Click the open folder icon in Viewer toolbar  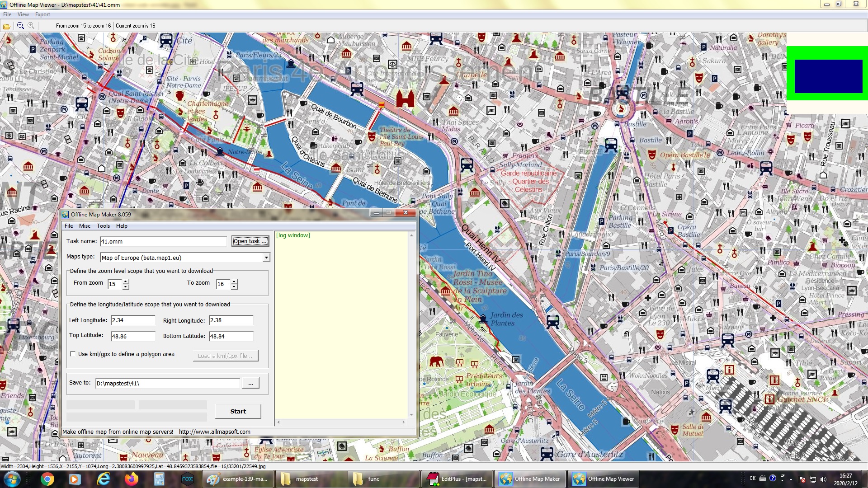coord(7,26)
